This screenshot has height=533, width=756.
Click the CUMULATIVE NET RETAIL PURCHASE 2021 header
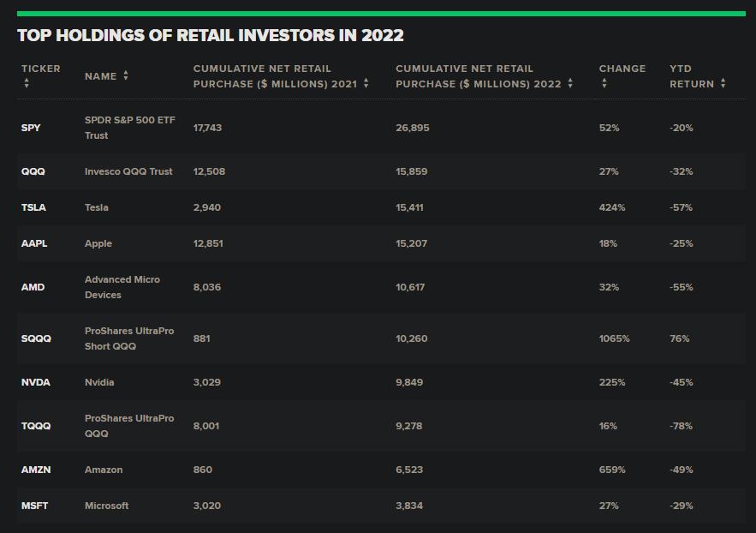click(276, 76)
